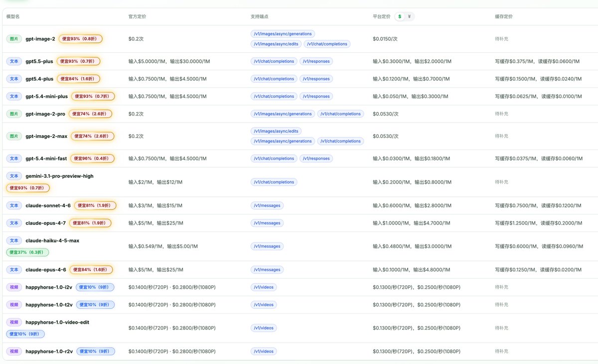Open /v1/chat/completions endpoint in gpt5.5-plus row
Viewport: 598px width, 364px height.
point(274,61)
